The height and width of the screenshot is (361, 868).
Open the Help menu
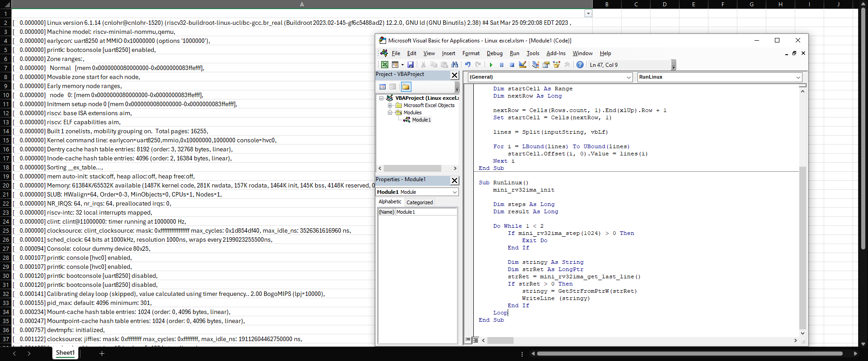pyautogui.click(x=605, y=53)
